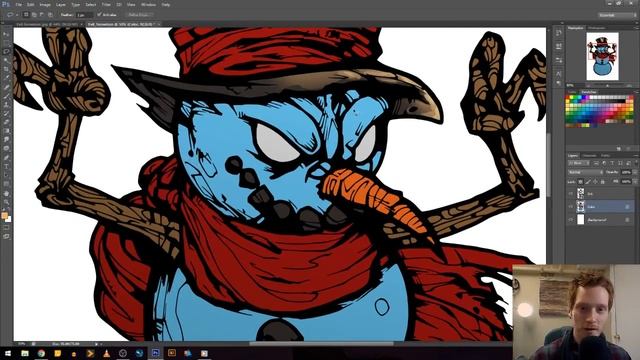Image resolution: width=640 pixels, height=360 pixels.
Task: Select the Rectangular Marquee tool
Action: (x=6, y=43)
